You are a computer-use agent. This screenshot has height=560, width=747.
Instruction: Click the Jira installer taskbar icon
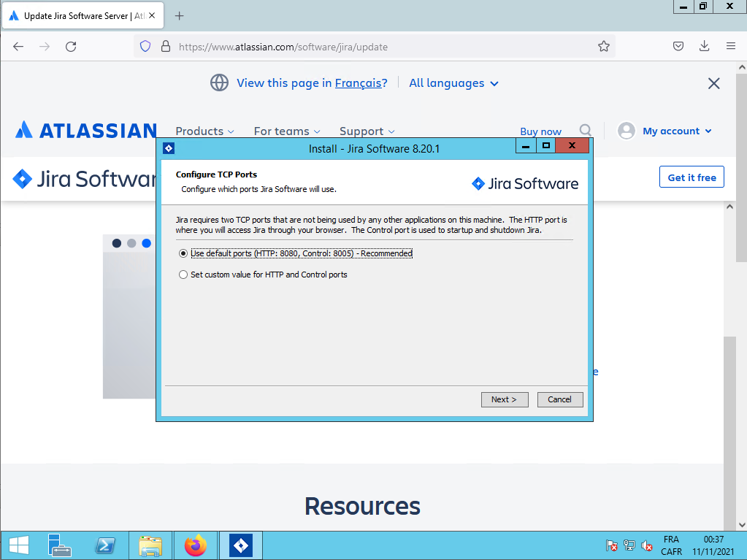[240, 545]
